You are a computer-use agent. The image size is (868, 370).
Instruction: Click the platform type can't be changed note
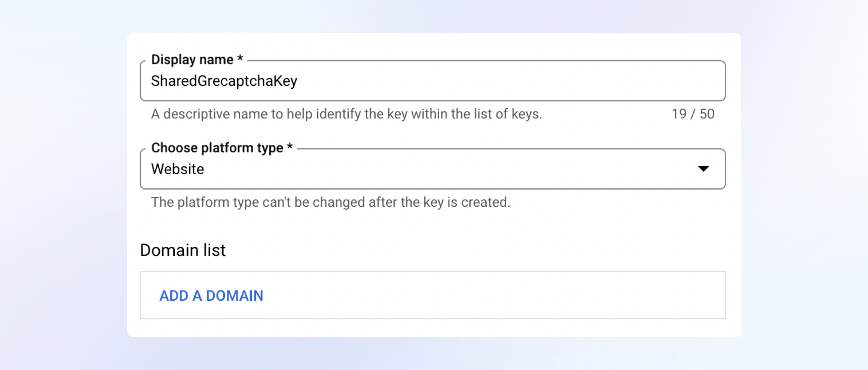(330, 202)
